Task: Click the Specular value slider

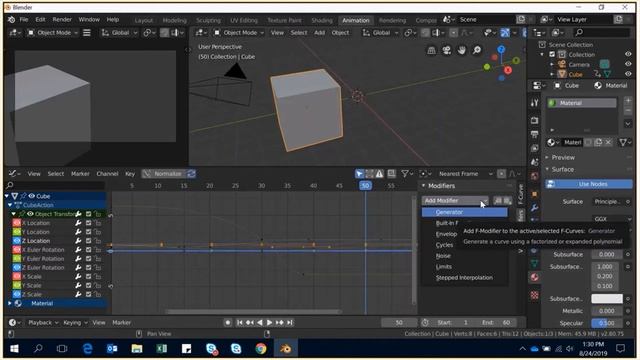Action: pos(607,323)
